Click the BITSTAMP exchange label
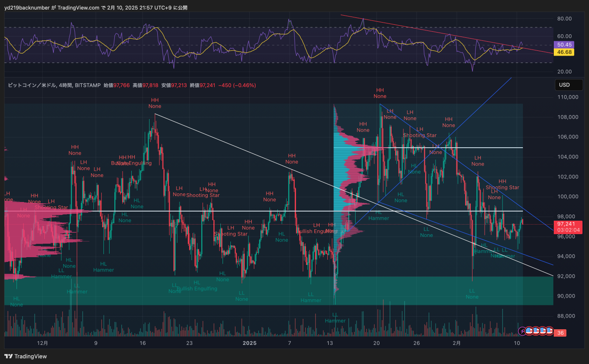The image size is (589, 364). (87, 86)
